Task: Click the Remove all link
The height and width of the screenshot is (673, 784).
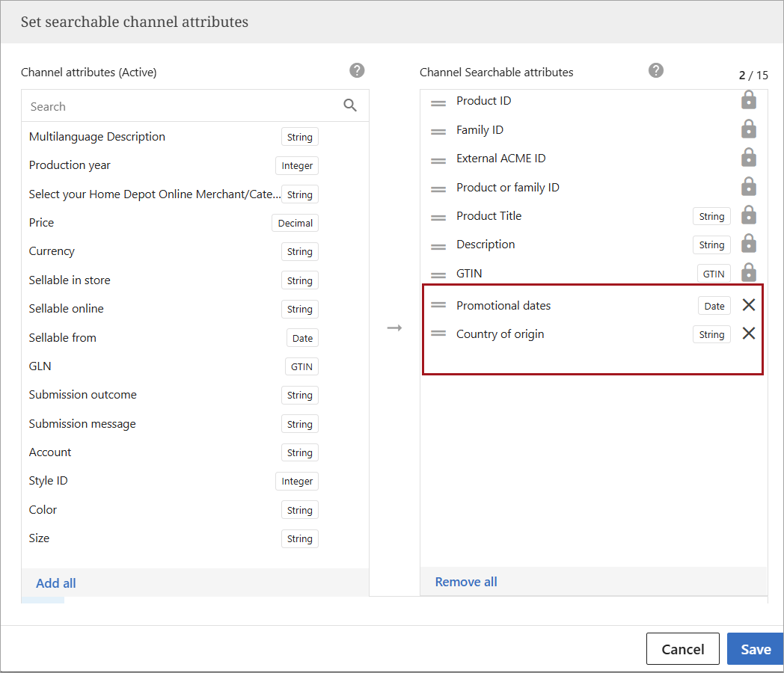Action: (x=466, y=582)
